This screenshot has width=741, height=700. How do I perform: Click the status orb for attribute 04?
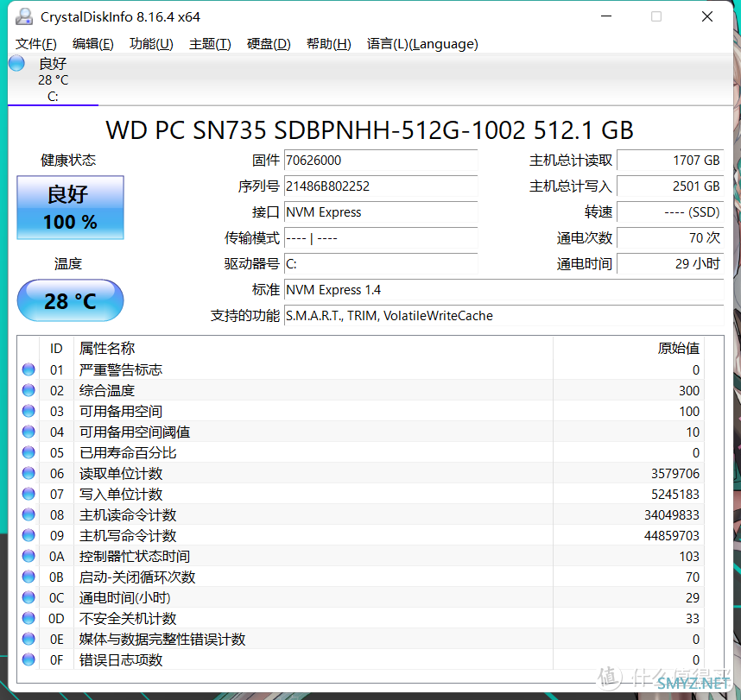(x=28, y=432)
